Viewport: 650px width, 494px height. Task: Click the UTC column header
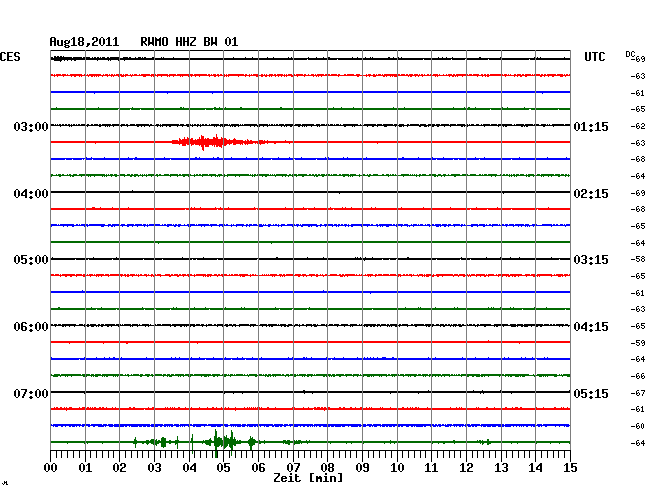pos(594,57)
